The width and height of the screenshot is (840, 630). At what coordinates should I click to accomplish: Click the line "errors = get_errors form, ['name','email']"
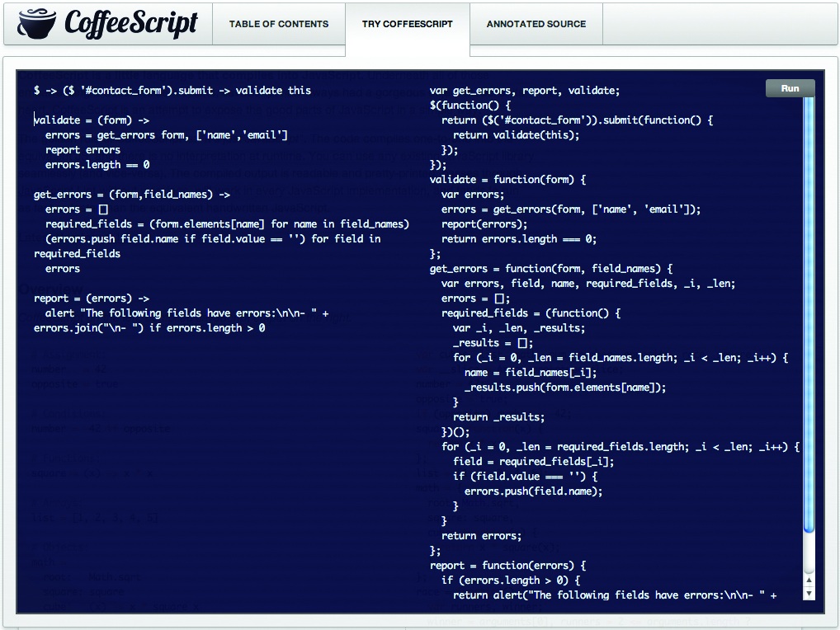tap(167, 135)
